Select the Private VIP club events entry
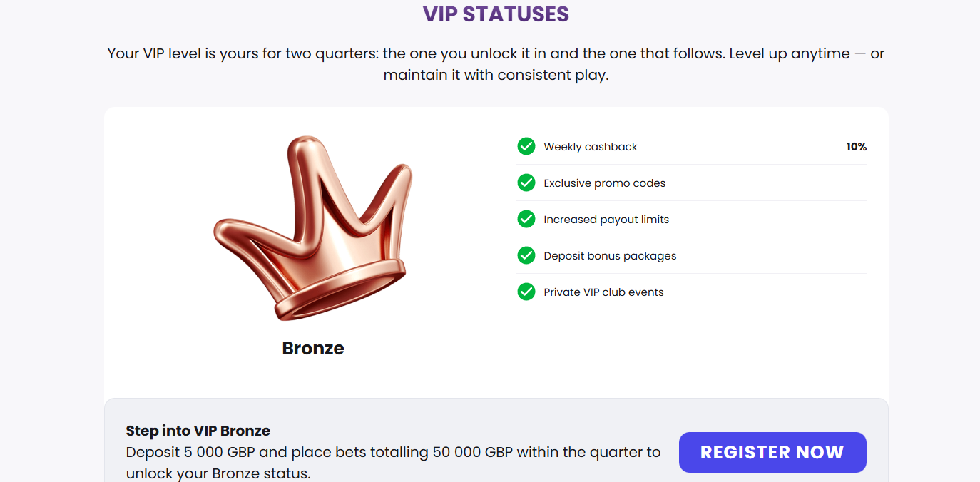The image size is (980, 482). tap(603, 292)
